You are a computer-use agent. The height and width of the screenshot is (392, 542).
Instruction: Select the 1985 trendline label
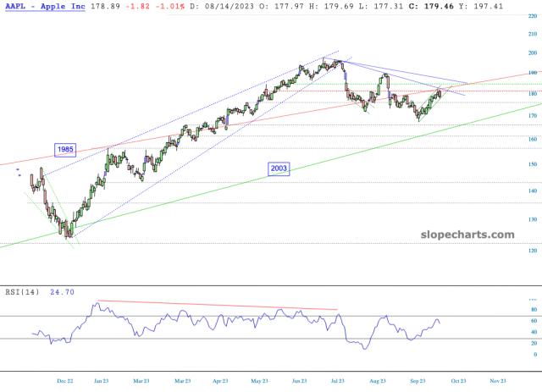(65, 149)
